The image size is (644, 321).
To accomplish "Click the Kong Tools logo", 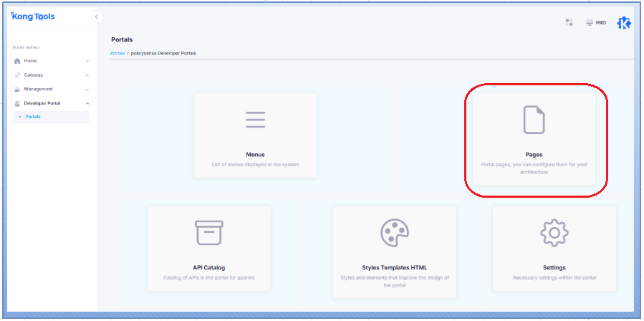I will [33, 16].
